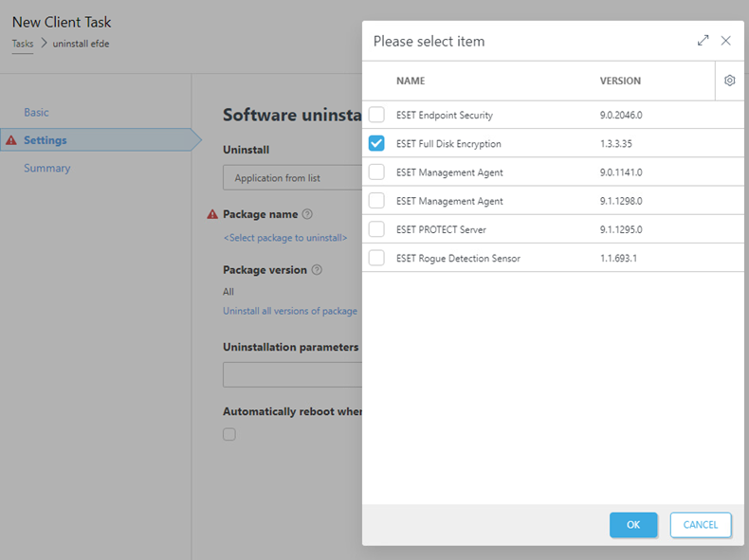
Task: Click into the Uninstallation parameters field
Action: tap(292, 374)
